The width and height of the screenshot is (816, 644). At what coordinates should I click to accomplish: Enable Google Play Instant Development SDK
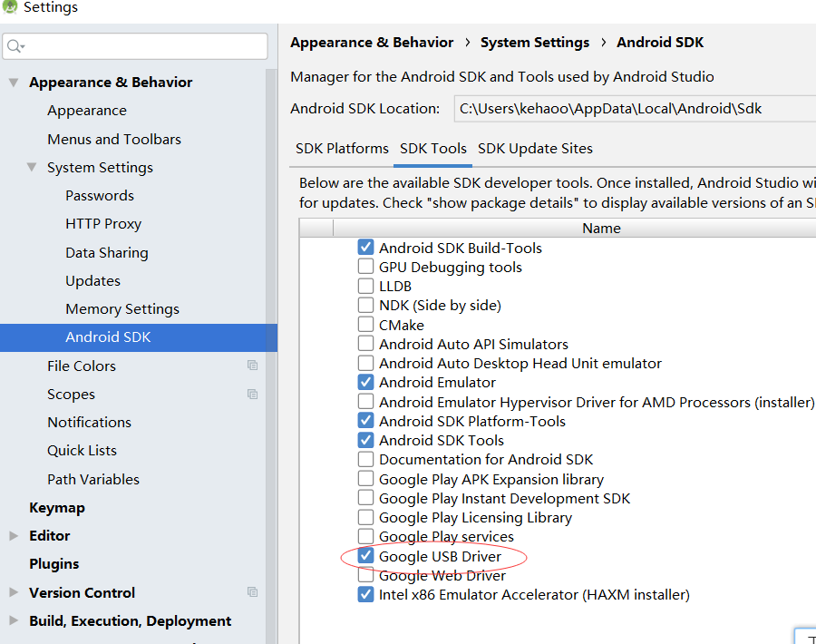pos(366,498)
